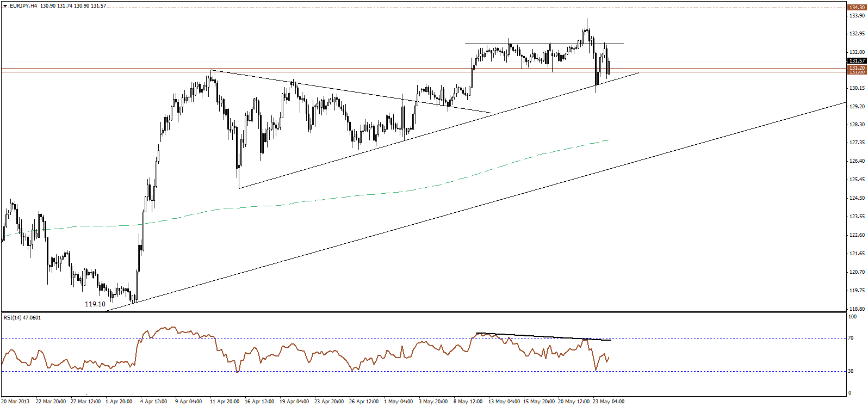Select the blue dotted RSI 30 level line

point(424,371)
